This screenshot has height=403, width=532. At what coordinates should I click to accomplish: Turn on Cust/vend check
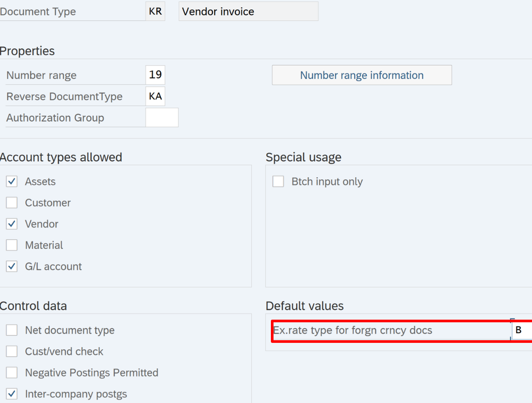(x=12, y=351)
